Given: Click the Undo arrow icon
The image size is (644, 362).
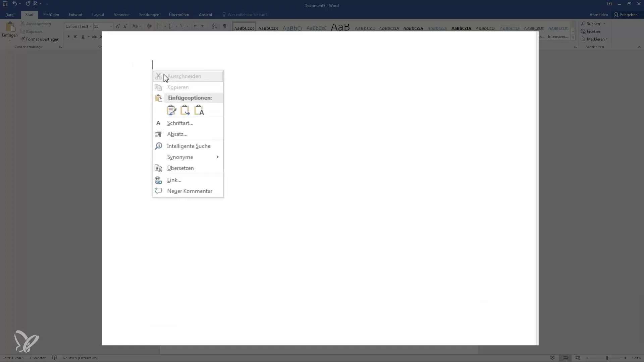Looking at the screenshot, I should 14,4.
